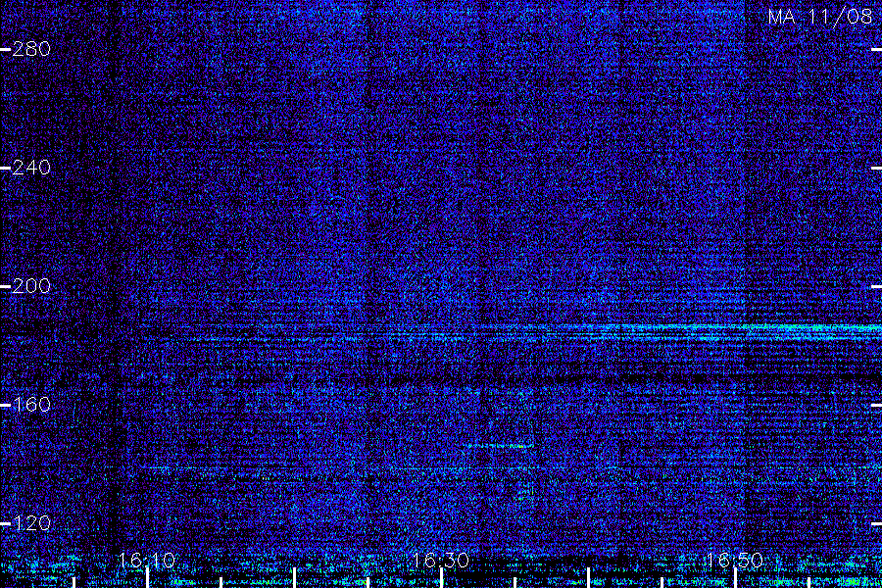Click the tick mark under 16:30
This screenshot has width=882, height=588.
tap(441, 578)
